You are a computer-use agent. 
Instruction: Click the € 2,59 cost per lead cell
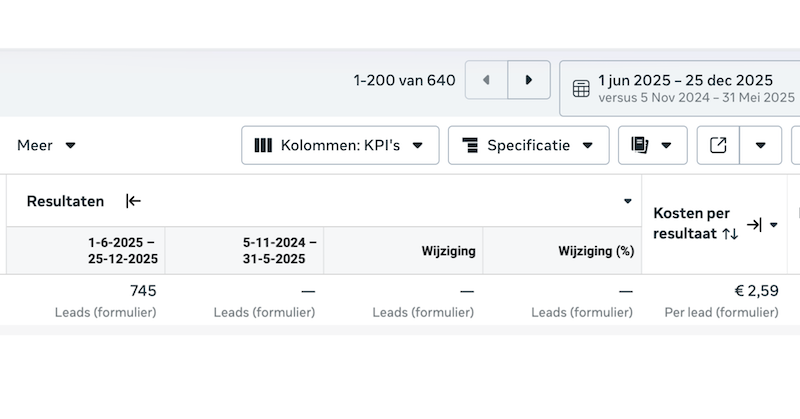click(x=756, y=291)
